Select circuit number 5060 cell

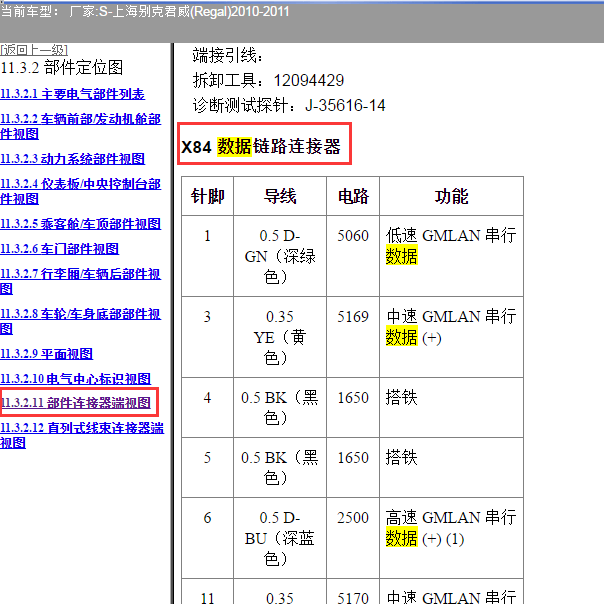click(353, 256)
